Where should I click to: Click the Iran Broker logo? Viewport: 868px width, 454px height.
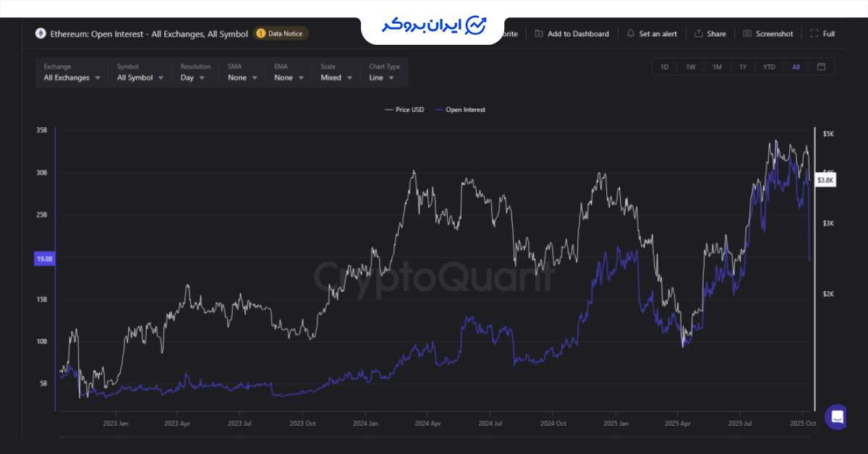click(434, 25)
